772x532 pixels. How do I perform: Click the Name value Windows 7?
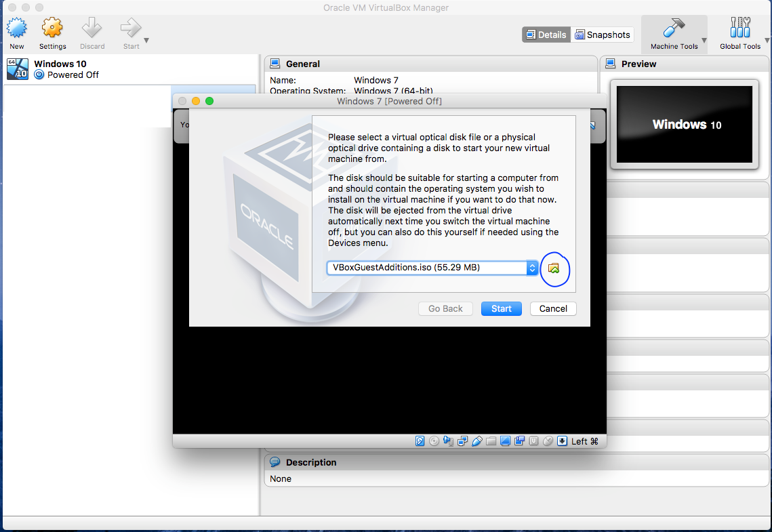point(376,80)
